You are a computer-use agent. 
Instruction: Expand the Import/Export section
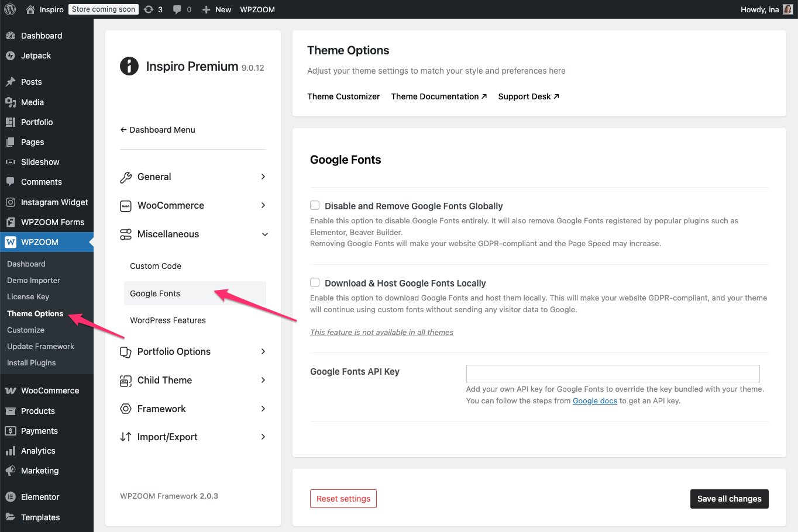pyautogui.click(x=263, y=437)
